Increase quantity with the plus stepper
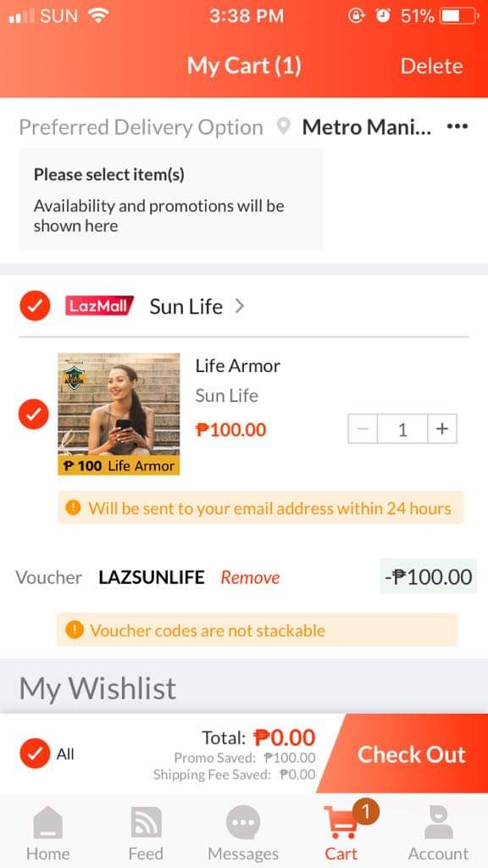Screen dimensions: 488x868 click(x=441, y=429)
